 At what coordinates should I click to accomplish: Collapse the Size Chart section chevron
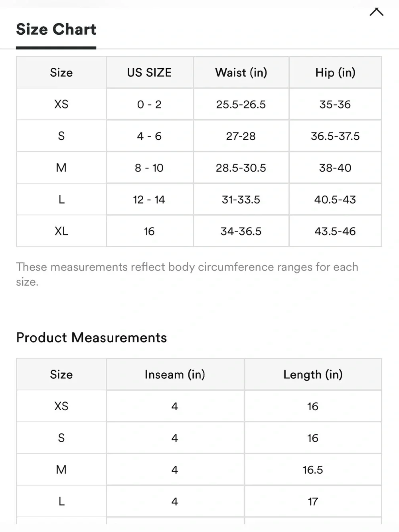pyautogui.click(x=376, y=12)
